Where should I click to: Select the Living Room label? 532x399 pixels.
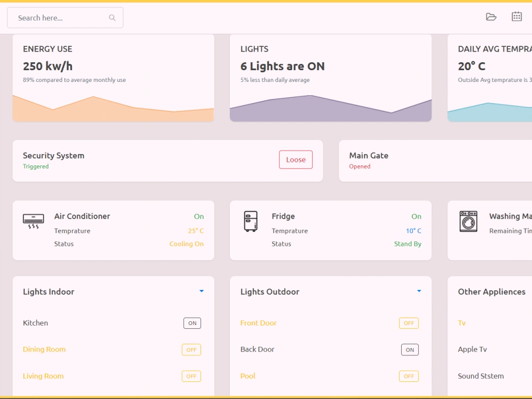click(43, 376)
